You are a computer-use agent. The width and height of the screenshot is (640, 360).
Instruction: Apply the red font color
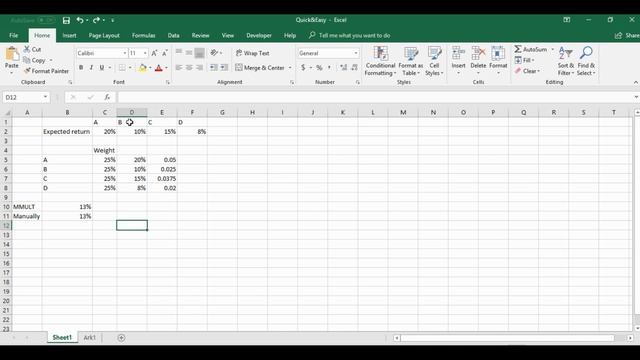(159, 68)
